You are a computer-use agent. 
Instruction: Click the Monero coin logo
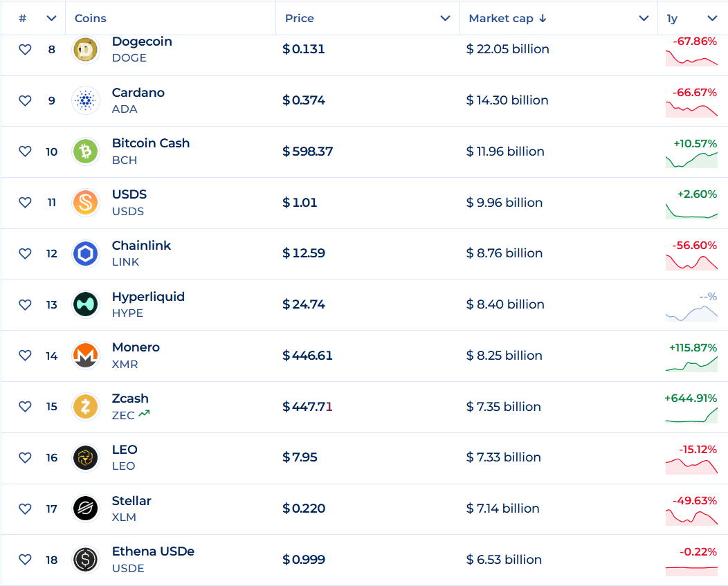86,356
